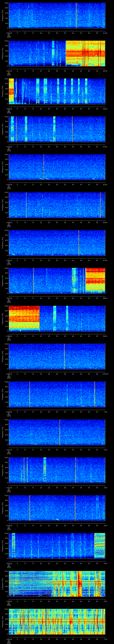Click the '5:52:00' start time label
Viewport: 114px width, 644px height.
(9, 109)
